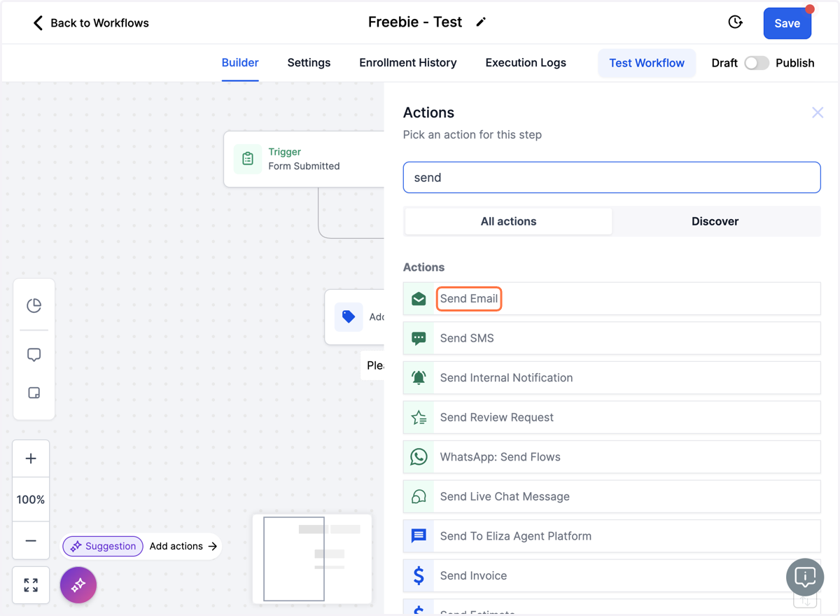This screenshot has height=616, width=840.
Task: Click Add actions suggestion link
Action: (x=183, y=546)
